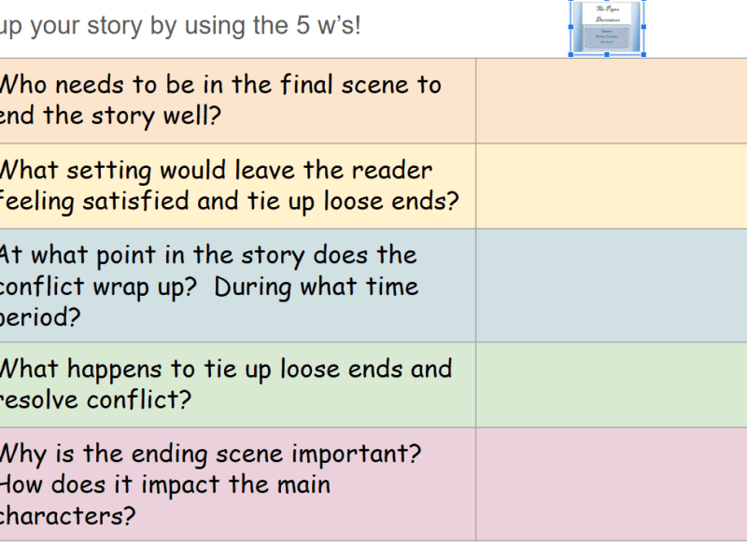Click the image's bottom-right resize handle
Screen dimensions: 747x560
pyautogui.click(x=643, y=54)
